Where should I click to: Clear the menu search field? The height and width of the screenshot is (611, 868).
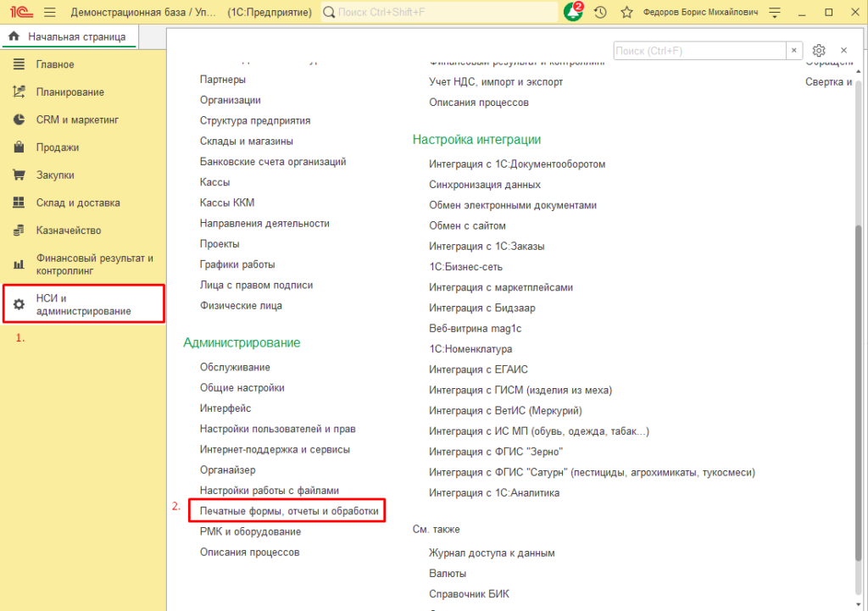(793, 50)
